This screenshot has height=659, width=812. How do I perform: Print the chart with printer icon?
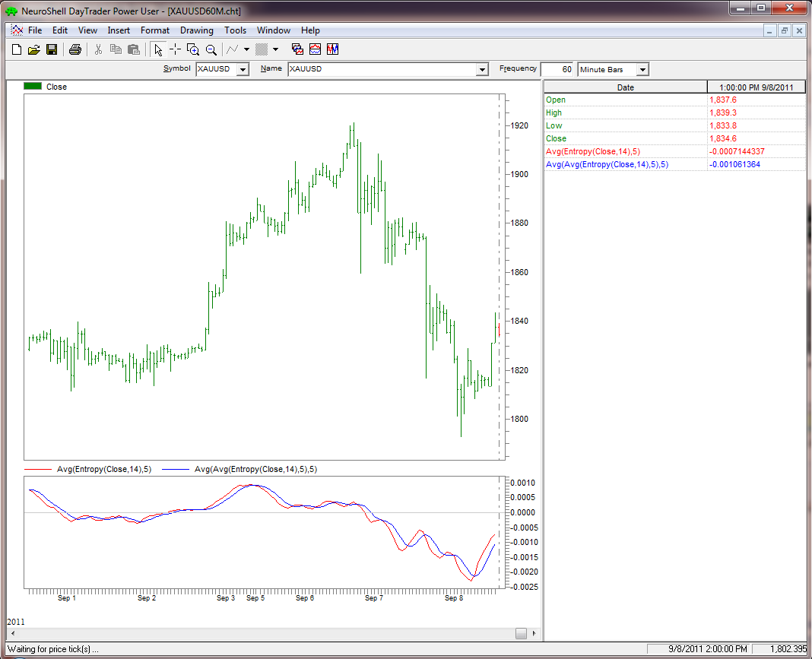75,49
